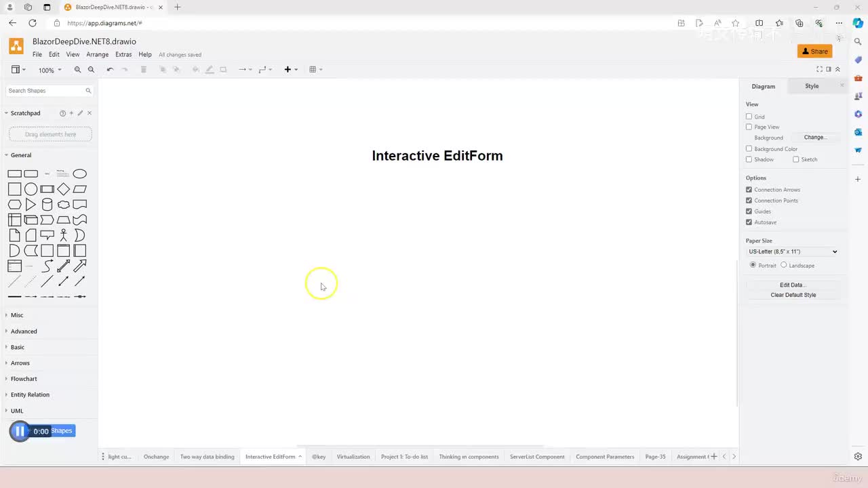The width and height of the screenshot is (868, 488).
Task: Undo the last change
Action: coord(110,69)
